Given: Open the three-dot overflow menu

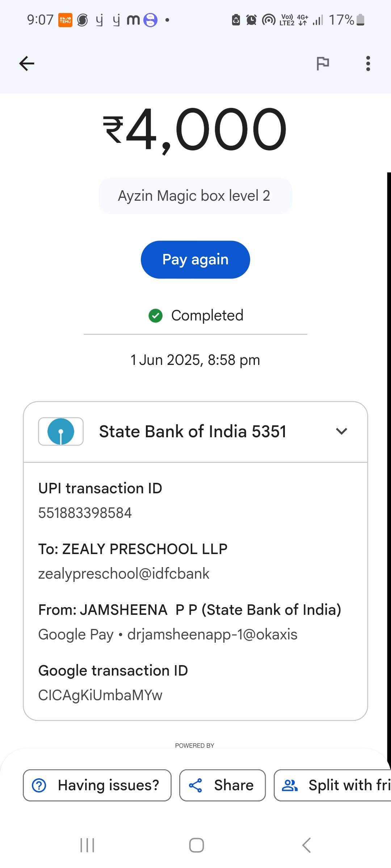Looking at the screenshot, I should pos(368,64).
